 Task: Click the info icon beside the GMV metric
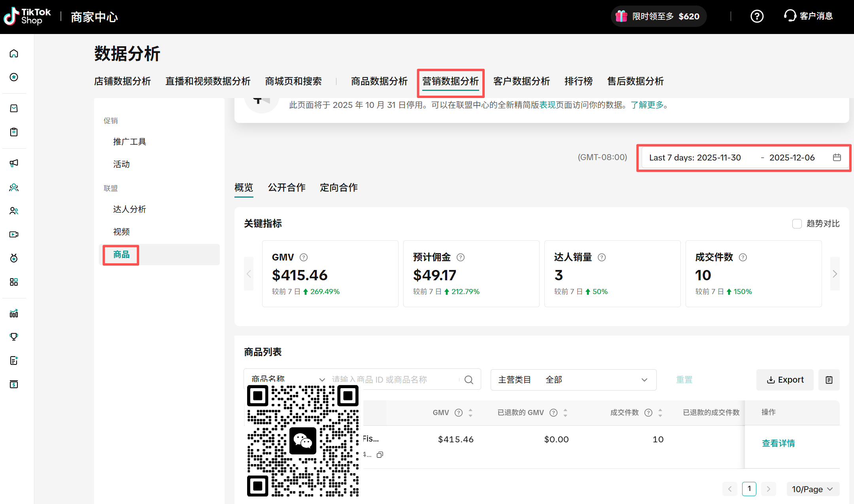coord(304,257)
